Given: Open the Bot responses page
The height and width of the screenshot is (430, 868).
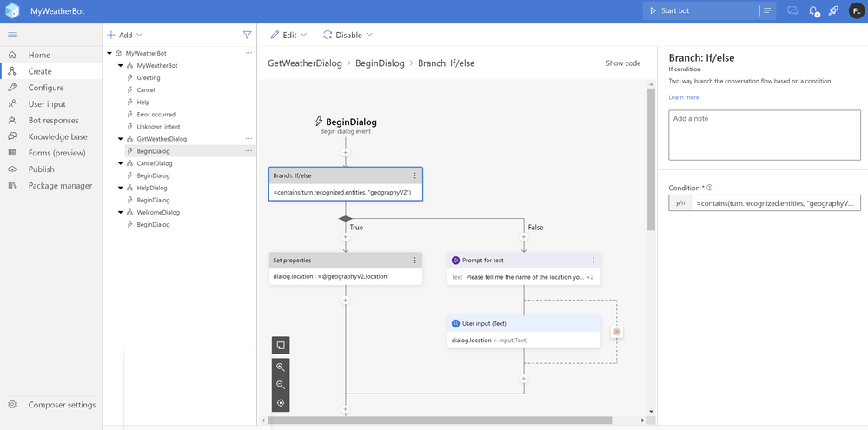Looking at the screenshot, I should [51, 120].
